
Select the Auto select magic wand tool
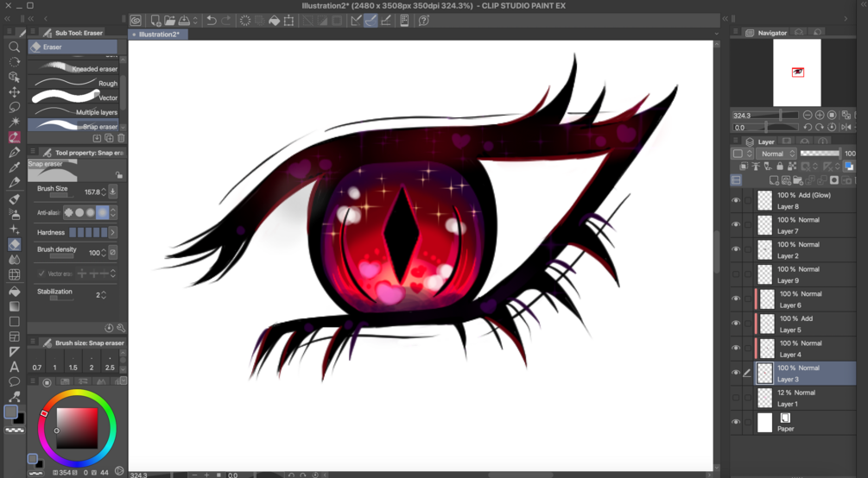tap(15, 122)
